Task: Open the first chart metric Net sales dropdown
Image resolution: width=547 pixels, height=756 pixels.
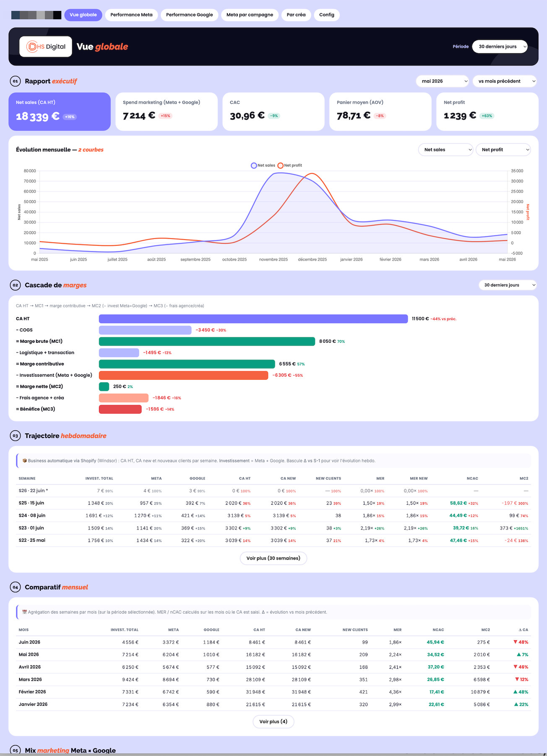Action: point(445,149)
